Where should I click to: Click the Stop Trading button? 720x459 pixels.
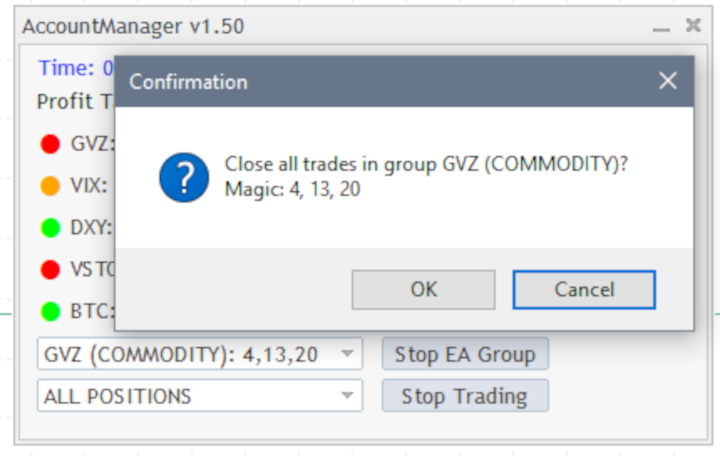point(465,396)
